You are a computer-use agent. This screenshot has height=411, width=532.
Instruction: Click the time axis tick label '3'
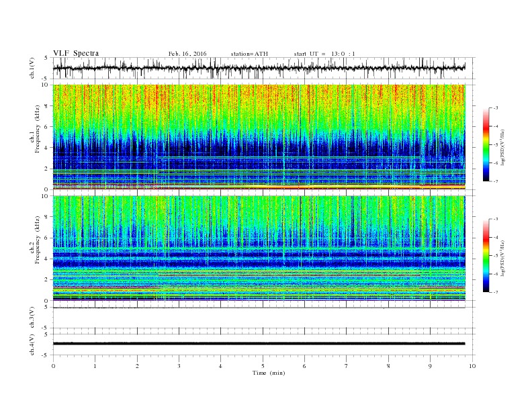(x=179, y=366)
